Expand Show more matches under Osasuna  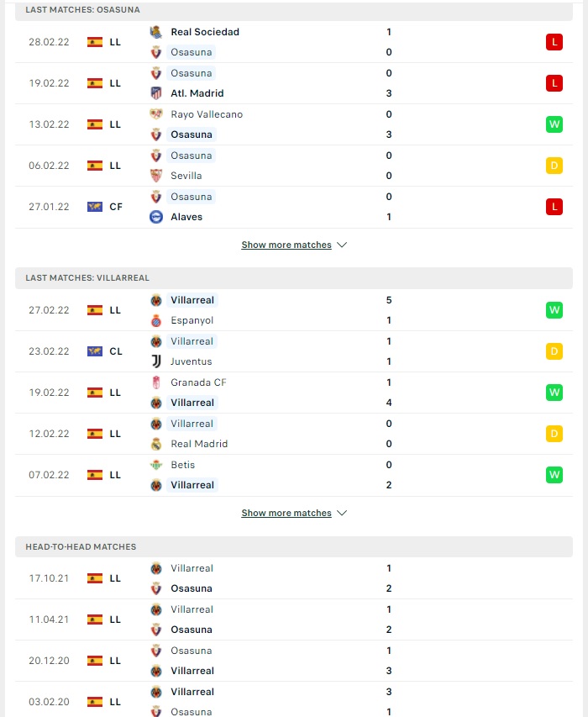[286, 245]
